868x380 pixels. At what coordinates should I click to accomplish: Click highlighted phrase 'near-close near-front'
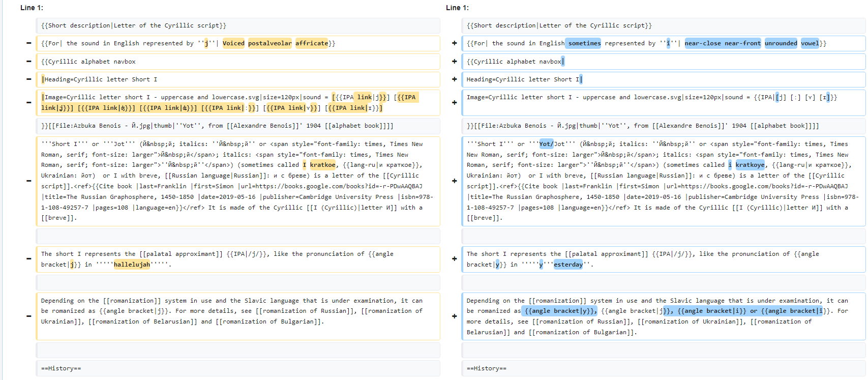point(723,43)
